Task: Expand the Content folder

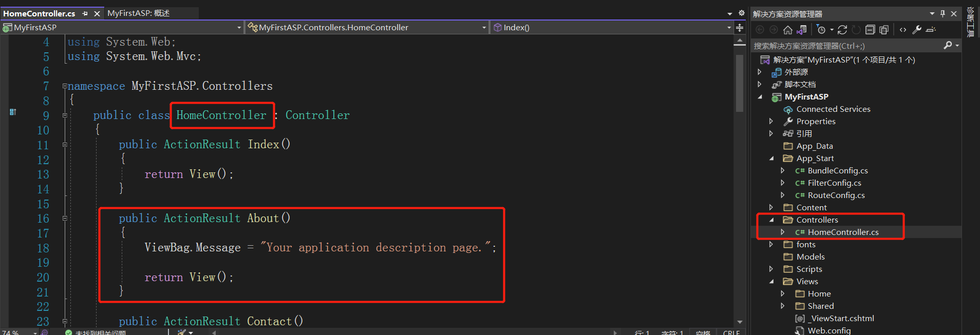Action: click(x=771, y=208)
